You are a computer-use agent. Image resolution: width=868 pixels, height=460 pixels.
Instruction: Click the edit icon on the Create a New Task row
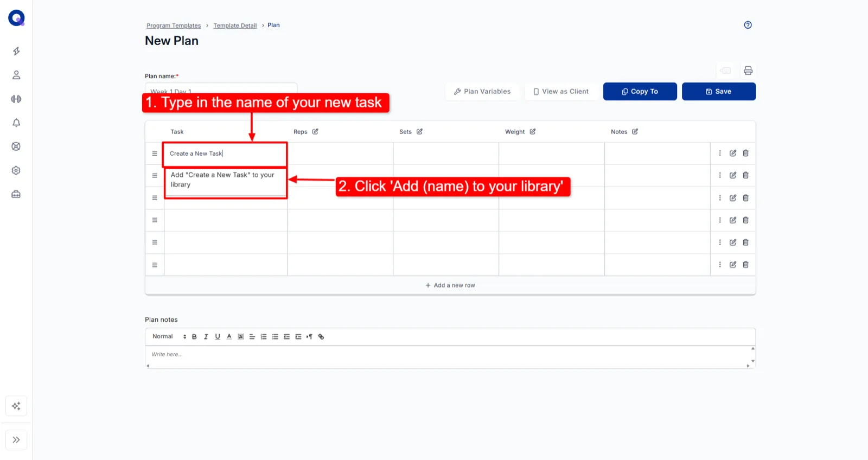click(733, 153)
